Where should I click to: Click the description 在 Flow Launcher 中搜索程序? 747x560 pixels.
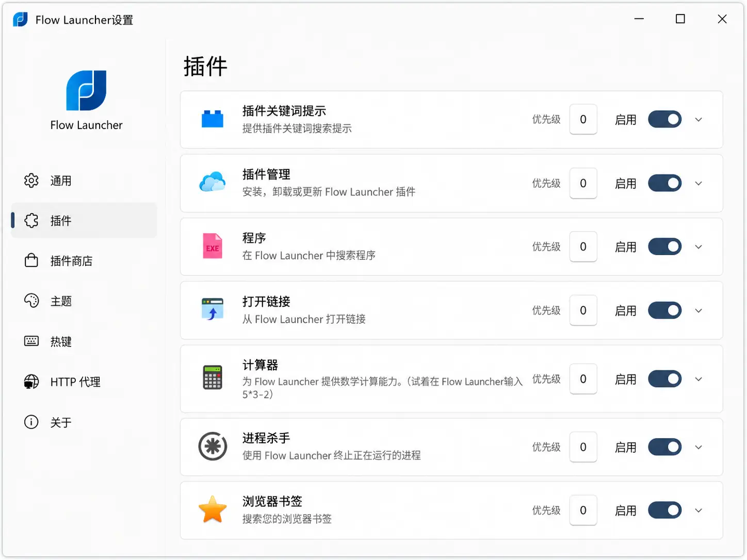pyautogui.click(x=309, y=255)
